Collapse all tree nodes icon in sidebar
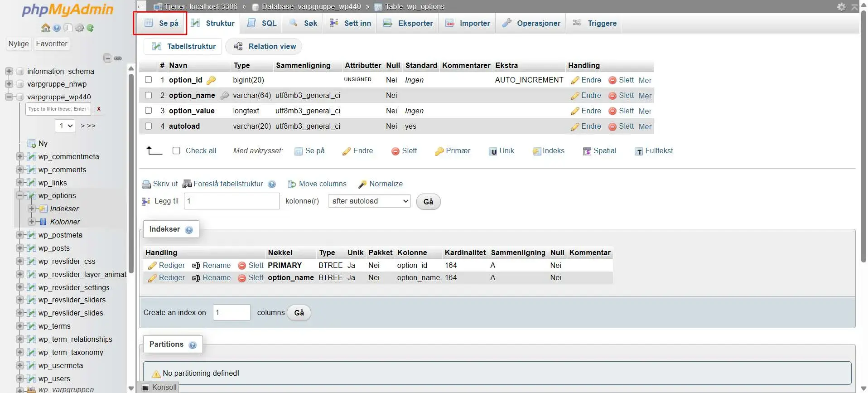The width and height of the screenshot is (868, 393). 107,58
